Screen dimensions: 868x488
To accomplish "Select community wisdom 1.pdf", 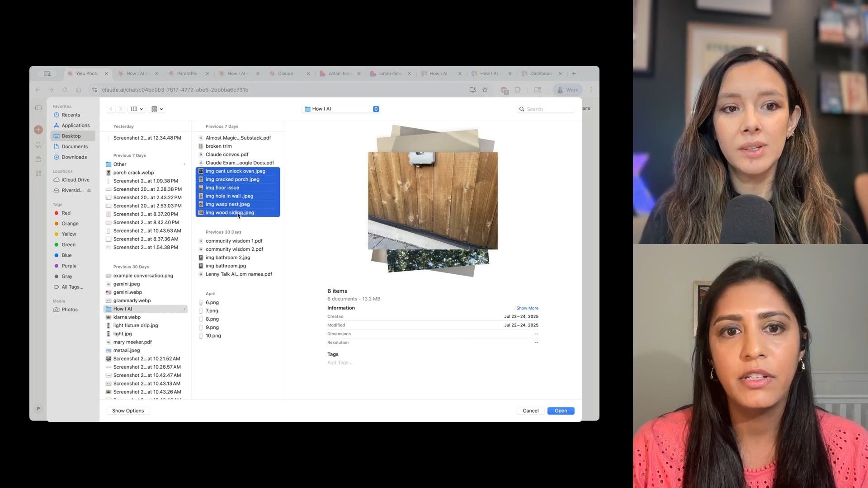I will [x=234, y=241].
